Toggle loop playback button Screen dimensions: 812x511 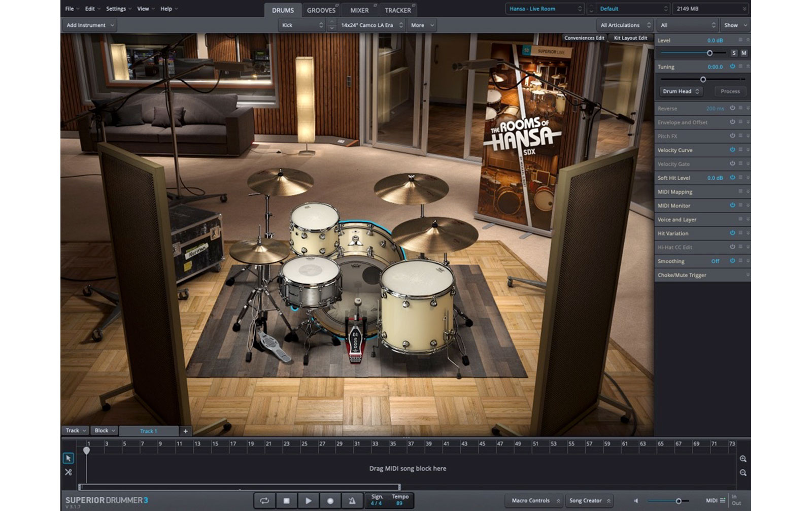[264, 500]
